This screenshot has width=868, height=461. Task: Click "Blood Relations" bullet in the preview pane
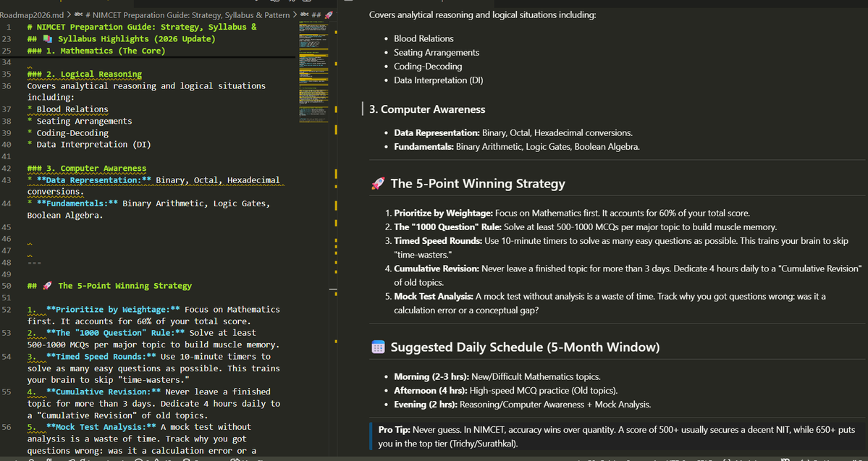pyautogui.click(x=424, y=38)
